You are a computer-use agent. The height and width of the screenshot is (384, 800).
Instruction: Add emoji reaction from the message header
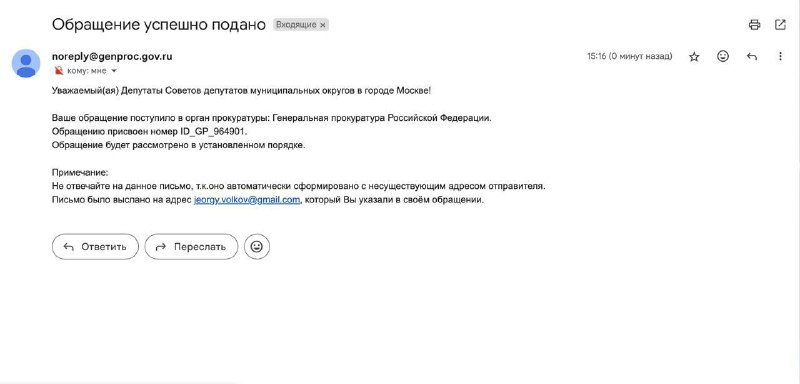[722, 56]
